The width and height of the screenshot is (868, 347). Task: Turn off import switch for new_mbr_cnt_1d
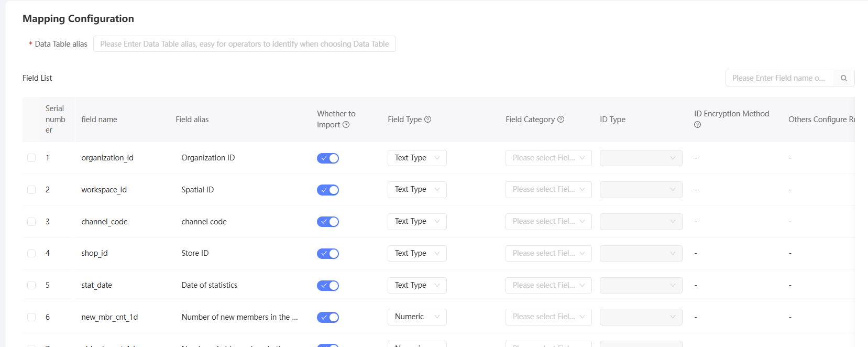[x=328, y=317]
